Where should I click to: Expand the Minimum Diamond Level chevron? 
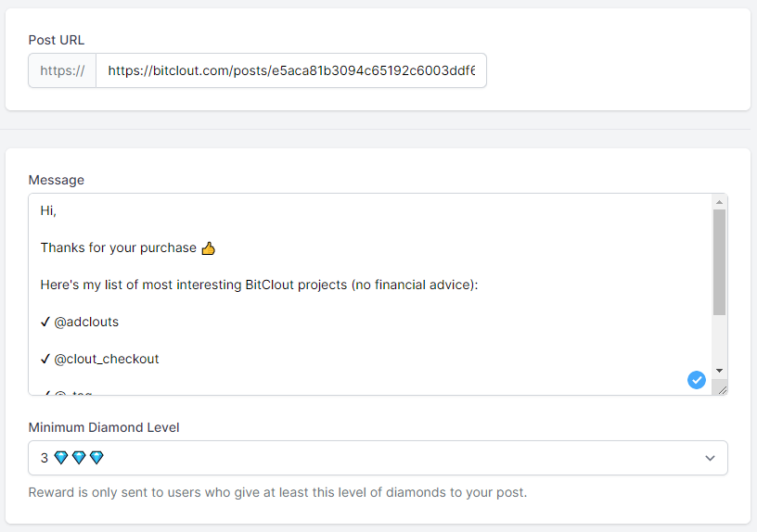point(710,458)
